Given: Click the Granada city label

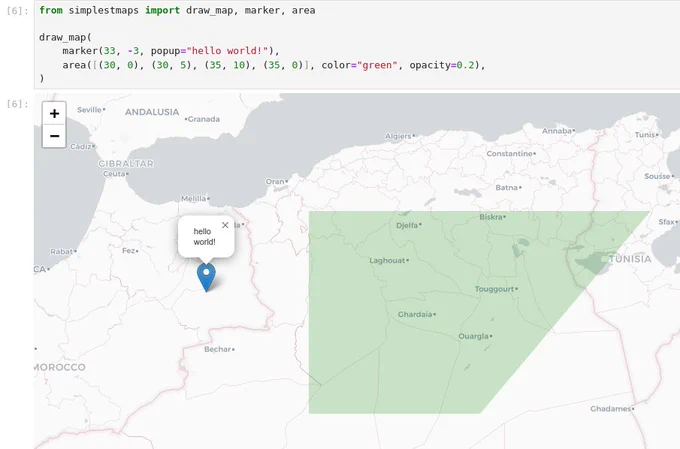Looking at the screenshot, I should coord(202,119).
